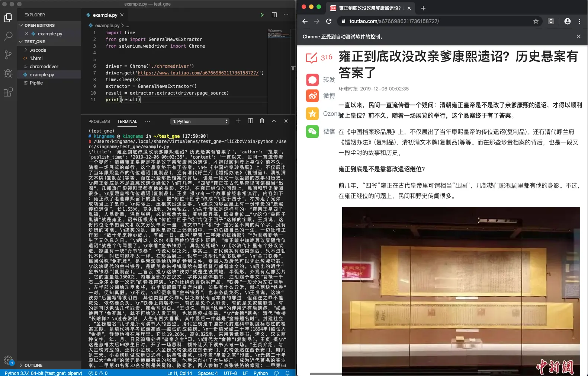
Task: Open the Source Control view
Action: pyautogui.click(x=8, y=55)
